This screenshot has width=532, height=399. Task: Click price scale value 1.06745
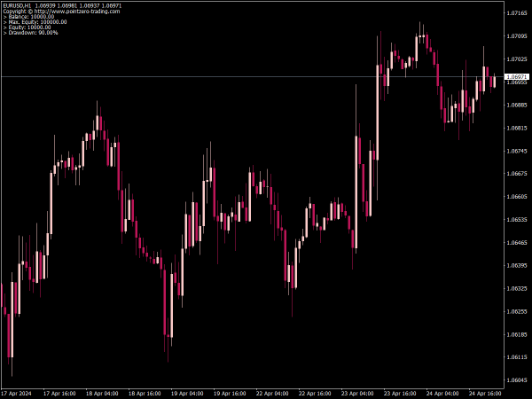tap(517, 151)
